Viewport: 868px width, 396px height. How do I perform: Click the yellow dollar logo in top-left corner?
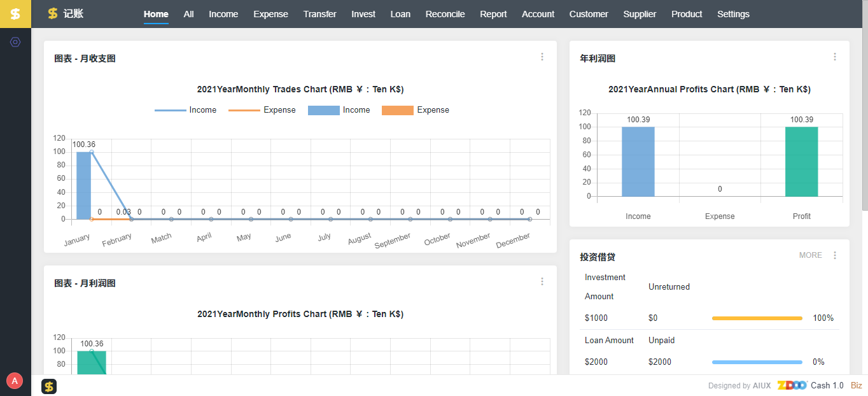point(15,14)
